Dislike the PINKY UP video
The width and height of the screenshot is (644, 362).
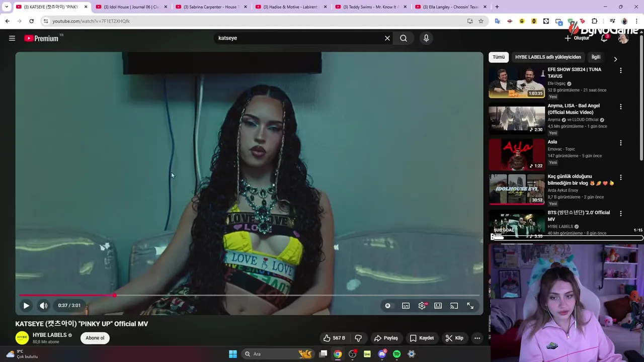tap(358, 338)
